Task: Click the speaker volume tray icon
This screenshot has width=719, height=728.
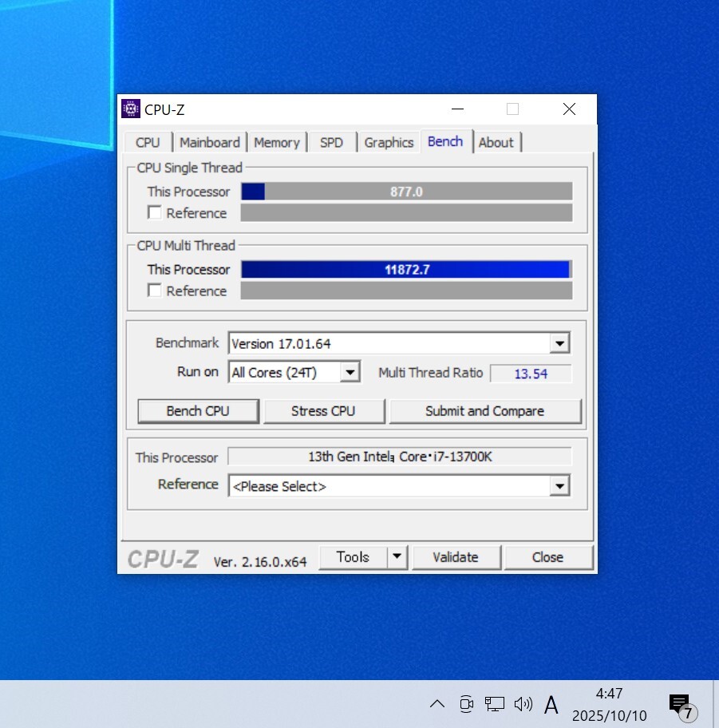Action: pyautogui.click(x=523, y=703)
